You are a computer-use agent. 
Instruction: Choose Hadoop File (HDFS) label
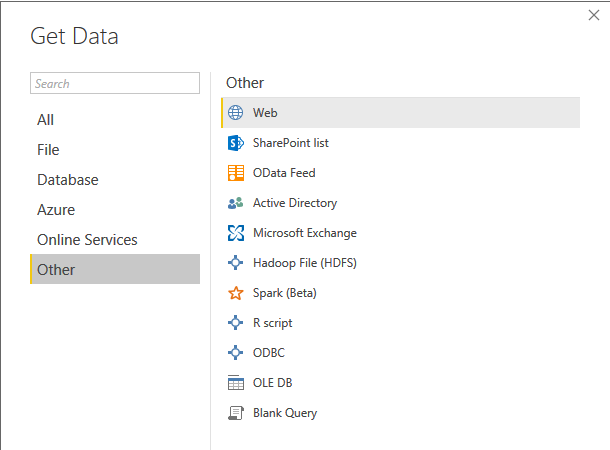coord(305,263)
